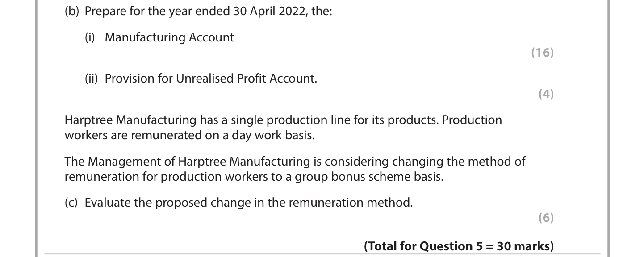Click the words "Prepare for the year ended"
This screenshot has height=257, width=644.
click(x=157, y=11)
